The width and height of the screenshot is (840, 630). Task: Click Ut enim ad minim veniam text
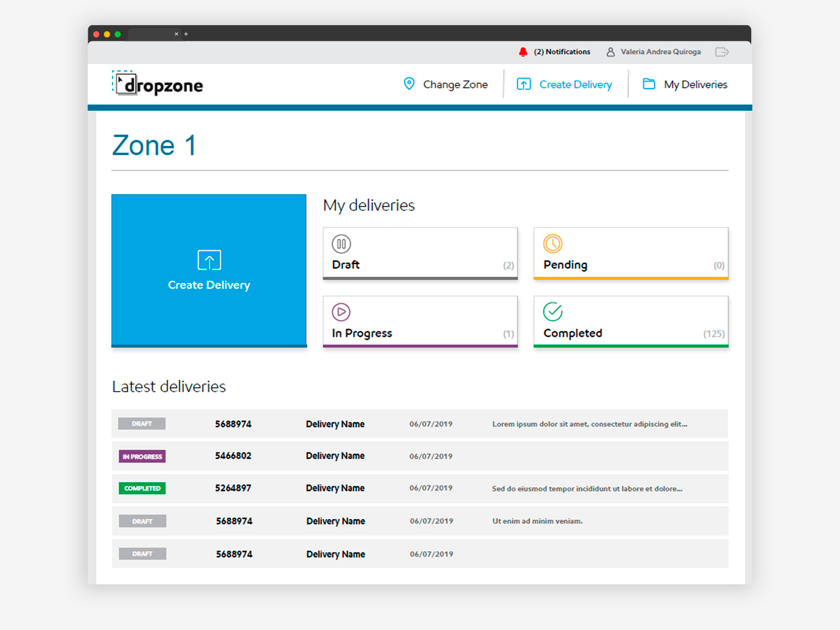click(537, 521)
